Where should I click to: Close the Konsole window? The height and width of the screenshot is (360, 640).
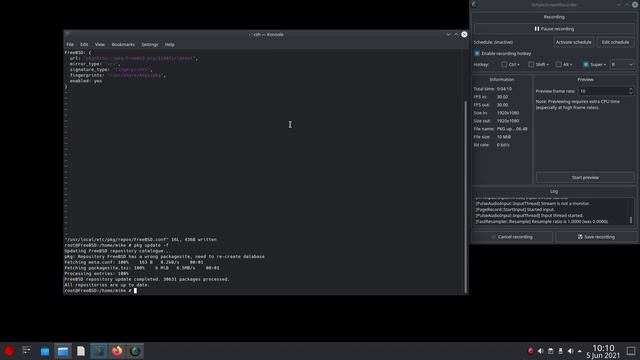pyautogui.click(x=464, y=34)
